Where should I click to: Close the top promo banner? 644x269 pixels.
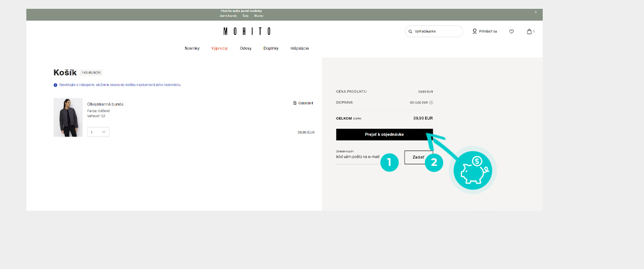click(535, 12)
